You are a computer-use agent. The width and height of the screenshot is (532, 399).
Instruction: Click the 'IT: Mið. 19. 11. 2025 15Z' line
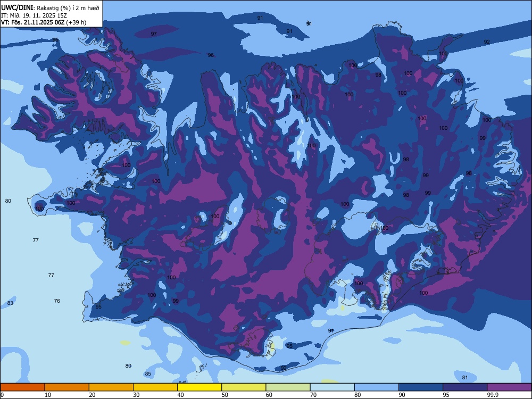pos(34,15)
